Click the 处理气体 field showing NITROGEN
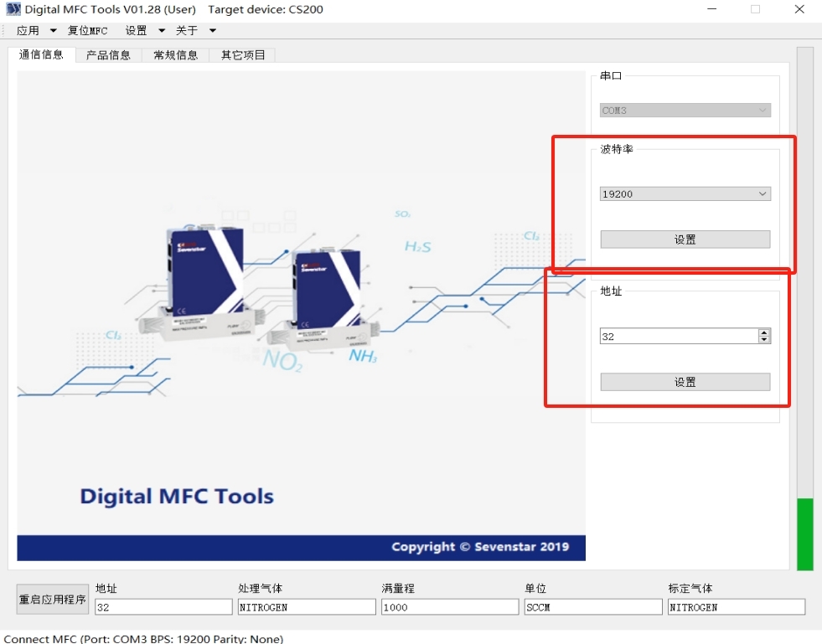Viewport: 822px width, 644px height. pos(306,607)
